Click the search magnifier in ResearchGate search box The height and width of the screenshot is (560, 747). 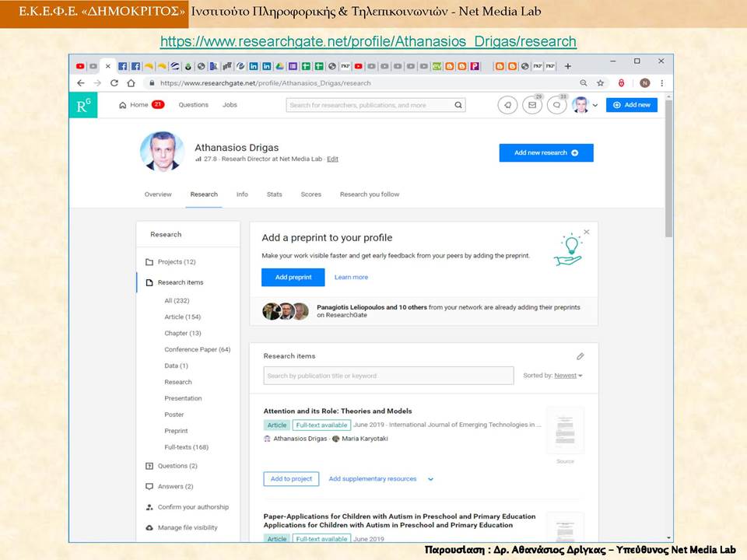coord(458,105)
